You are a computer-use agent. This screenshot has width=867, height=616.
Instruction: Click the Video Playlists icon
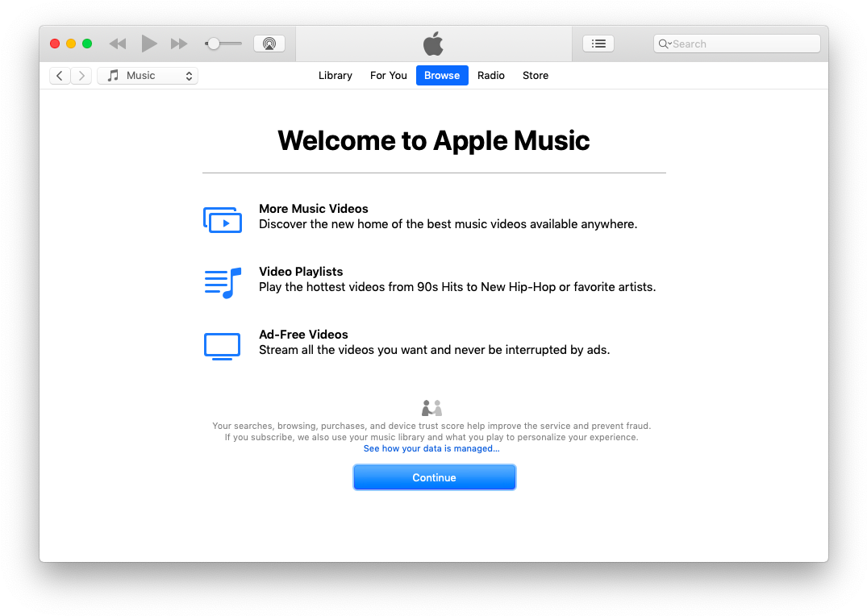[223, 283]
